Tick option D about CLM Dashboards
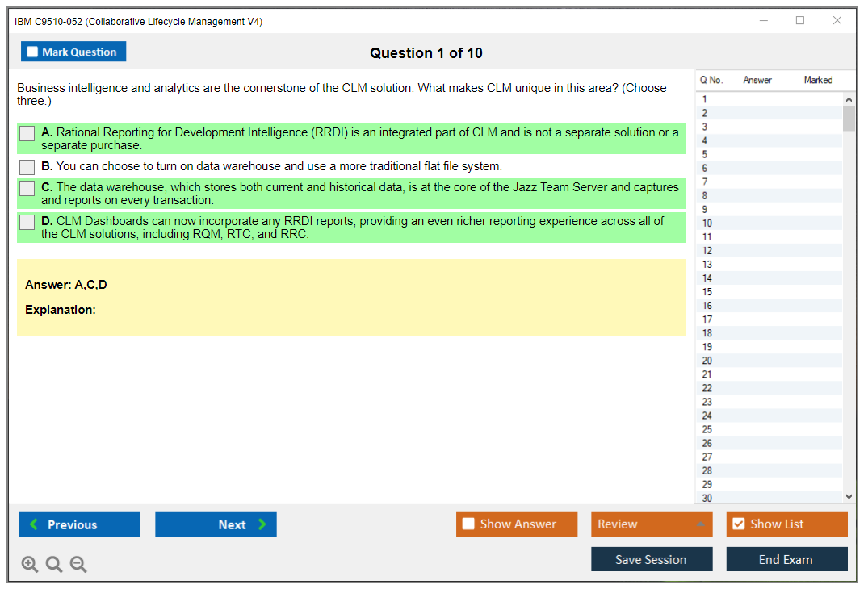Image resolution: width=868 pixels, height=593 pixels. tap(27, 222)
